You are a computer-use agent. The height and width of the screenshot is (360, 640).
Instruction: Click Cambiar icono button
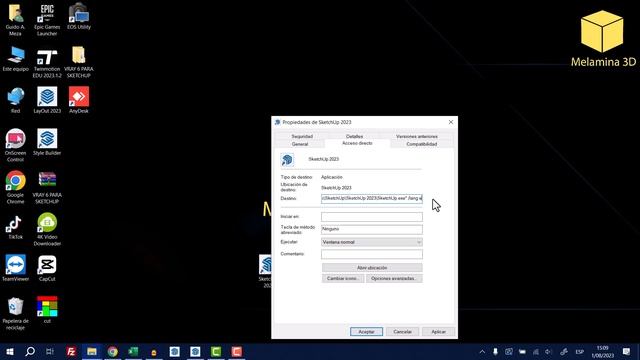343,278
